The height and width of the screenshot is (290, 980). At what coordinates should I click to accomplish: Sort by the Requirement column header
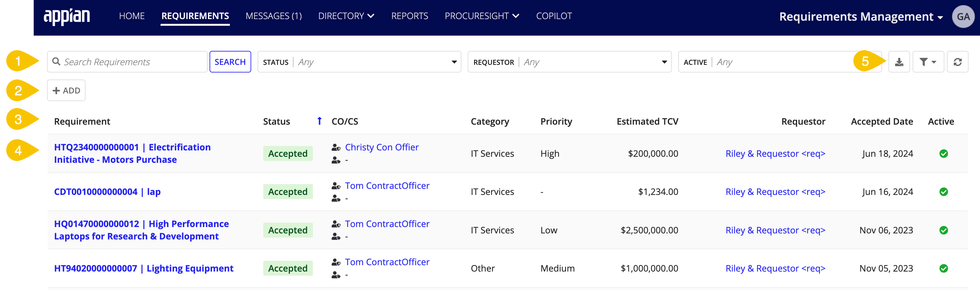[x=82, y=121]
